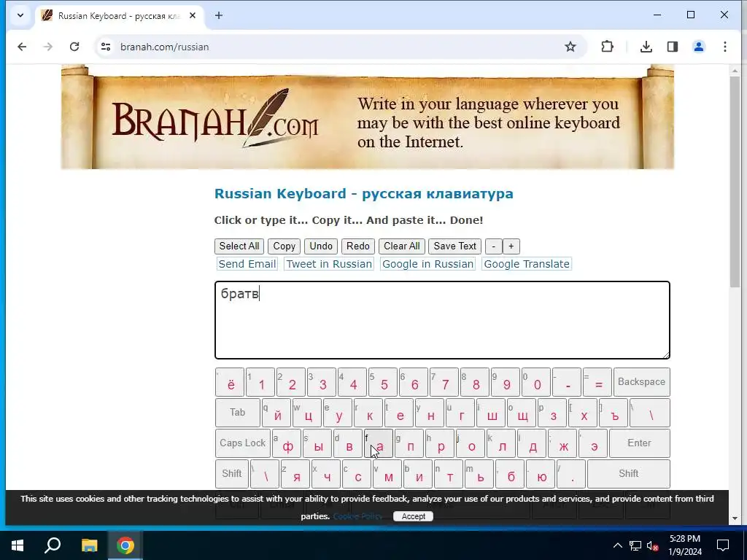Show hidden system tray icons
Viewport: 747px width, 560px height.
617,545
